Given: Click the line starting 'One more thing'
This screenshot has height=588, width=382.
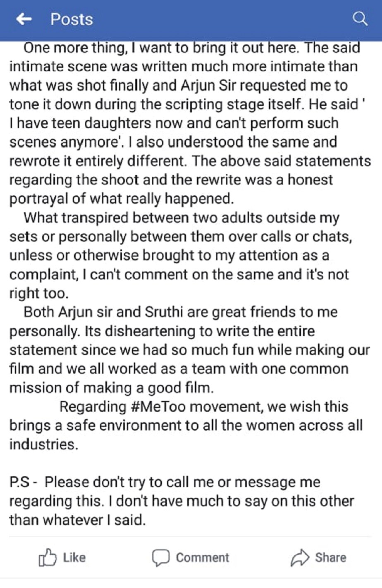Looking at the screenshot, I should pos(192,48).
